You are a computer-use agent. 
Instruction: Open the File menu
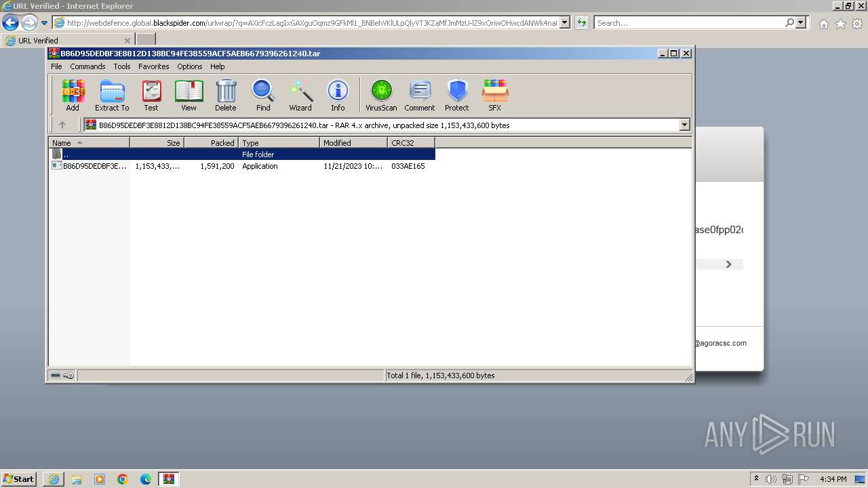click(56, 66)
